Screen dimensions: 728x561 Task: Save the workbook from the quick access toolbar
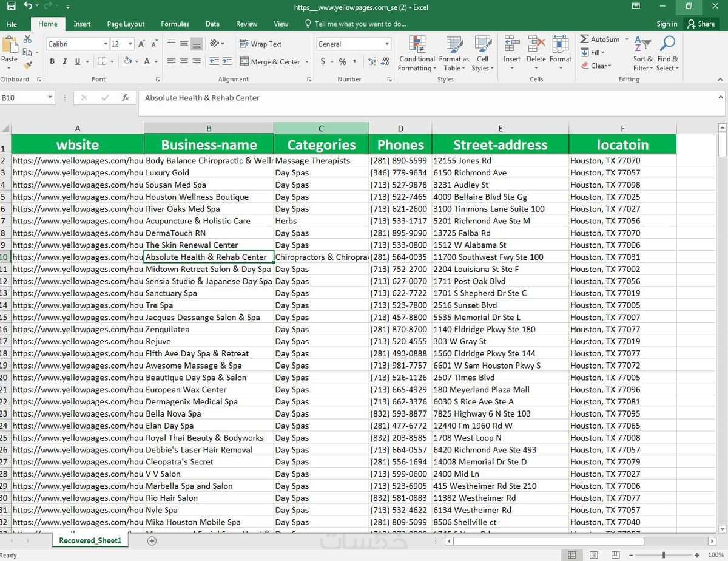[10, 6]
